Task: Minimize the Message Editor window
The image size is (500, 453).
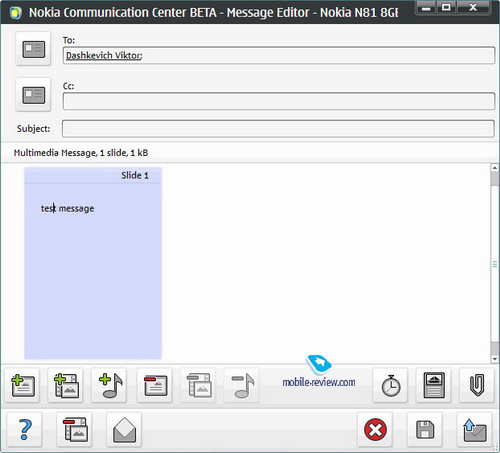Action: [x=426, y=7]
